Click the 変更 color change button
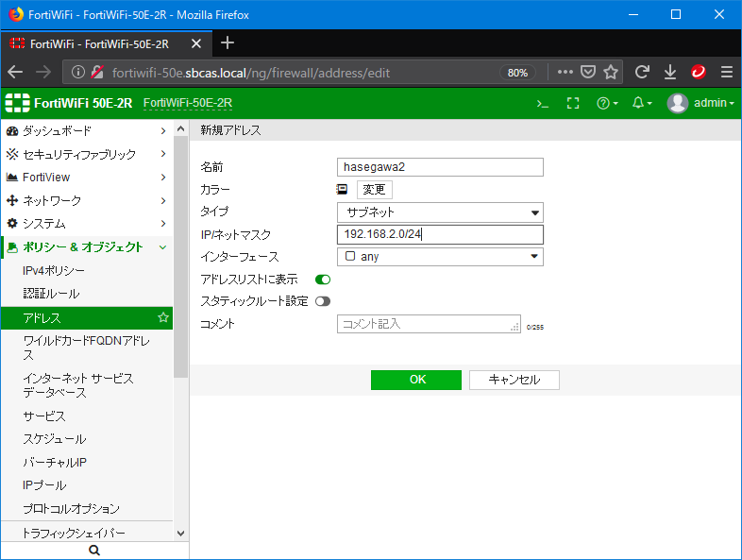This screenshot has height=560, width=742. [374, 190]
